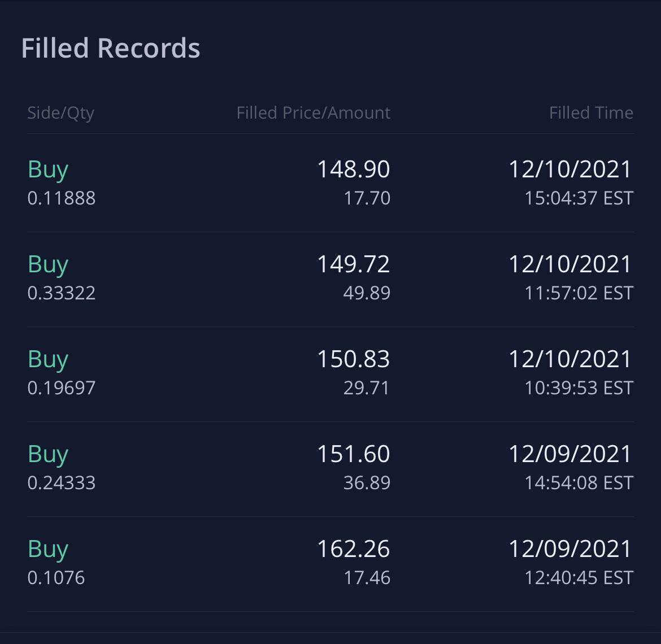Open the Buy record at 150.83

pos(330,375)
